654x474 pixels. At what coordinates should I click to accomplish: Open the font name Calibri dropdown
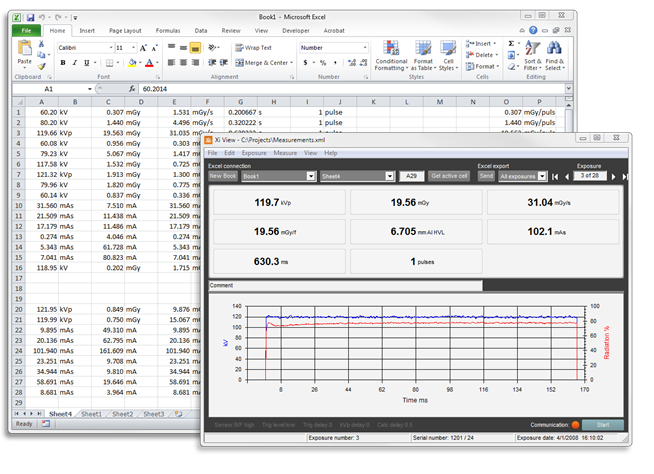click(111, 48)
